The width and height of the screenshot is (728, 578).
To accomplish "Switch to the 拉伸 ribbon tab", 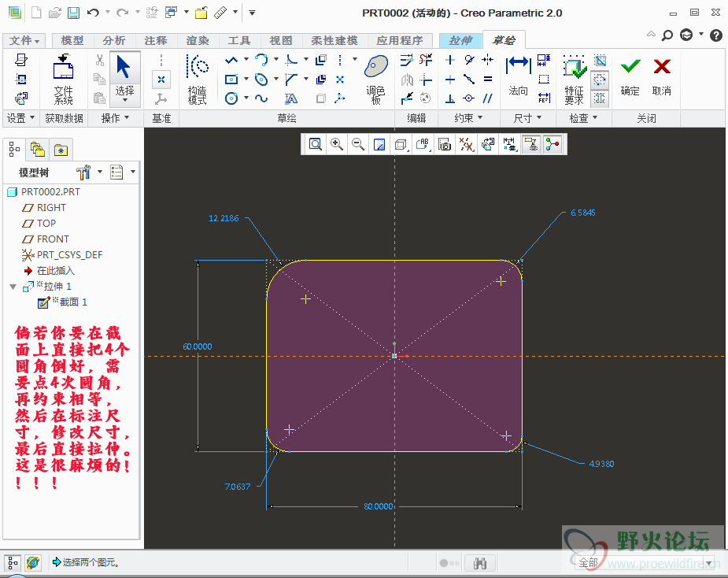I will click(460, 41).
